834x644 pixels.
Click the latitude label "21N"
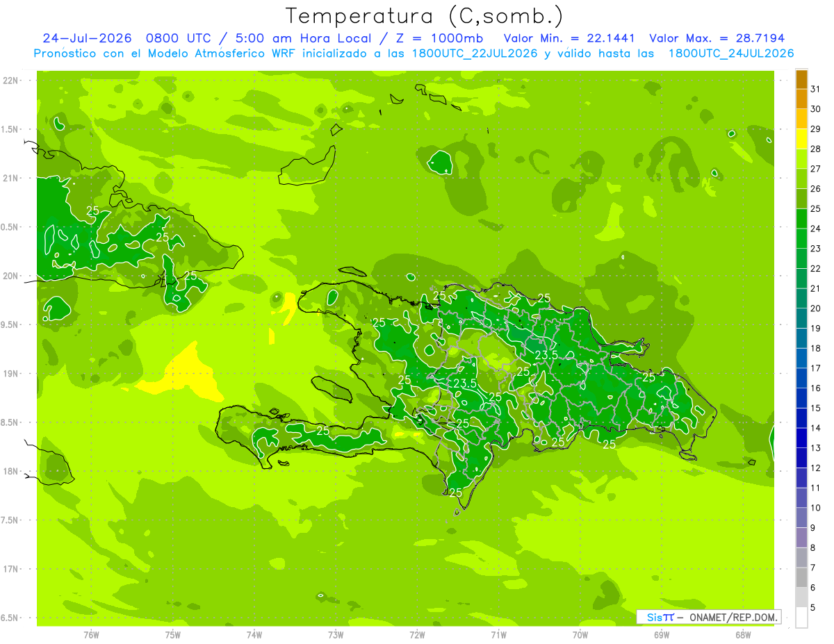click(x=11, y=179)
